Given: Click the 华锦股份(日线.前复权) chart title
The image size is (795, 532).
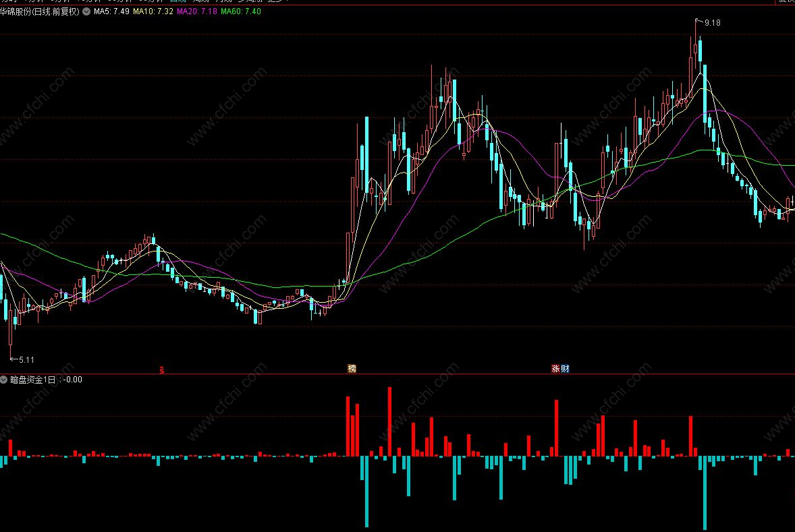Looking at the screenshot, I should pyautogui.click(x=40, y=11).
